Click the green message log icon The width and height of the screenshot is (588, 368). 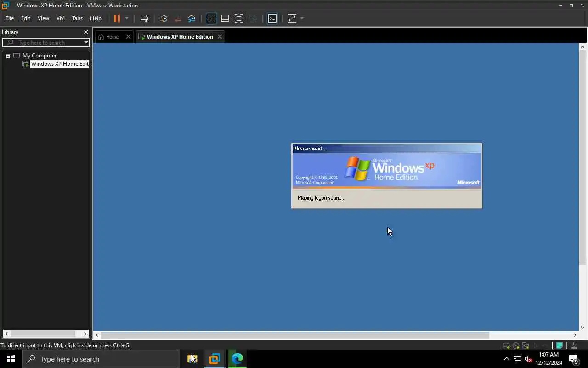click(x=560, y=345)
